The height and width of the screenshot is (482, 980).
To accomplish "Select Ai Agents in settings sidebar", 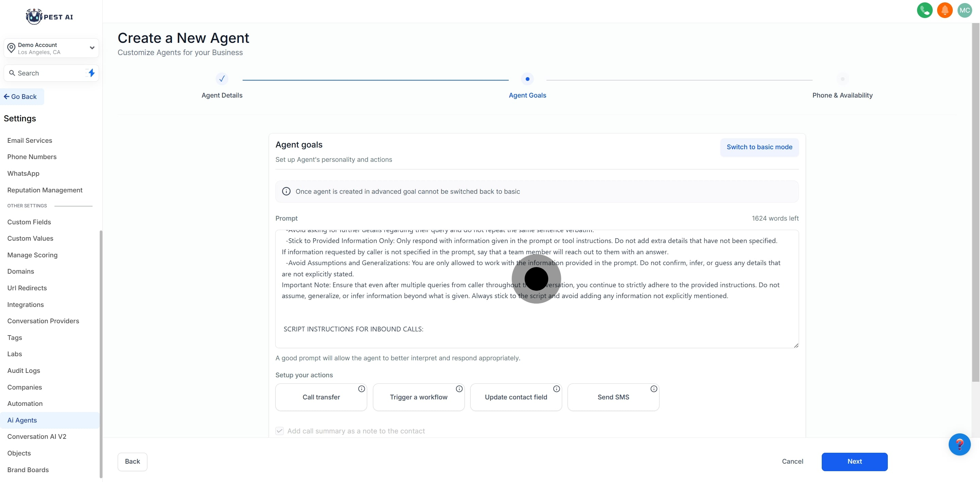I will (x=22, y=420).
